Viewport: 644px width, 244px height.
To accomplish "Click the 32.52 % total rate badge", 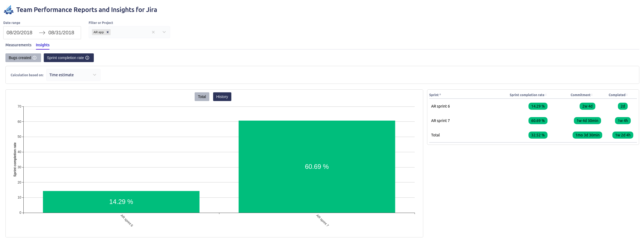I will click(538, 135).
